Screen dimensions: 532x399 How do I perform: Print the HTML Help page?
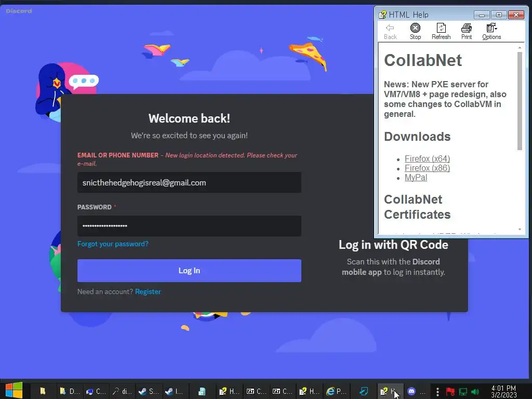(x=466, y=32)
